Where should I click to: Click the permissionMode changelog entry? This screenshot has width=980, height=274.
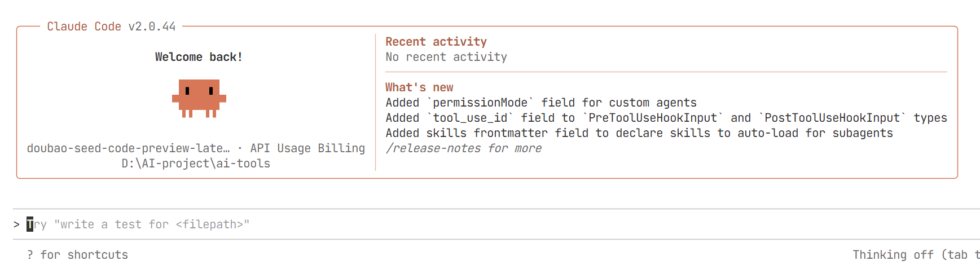[x=540, y=103]
